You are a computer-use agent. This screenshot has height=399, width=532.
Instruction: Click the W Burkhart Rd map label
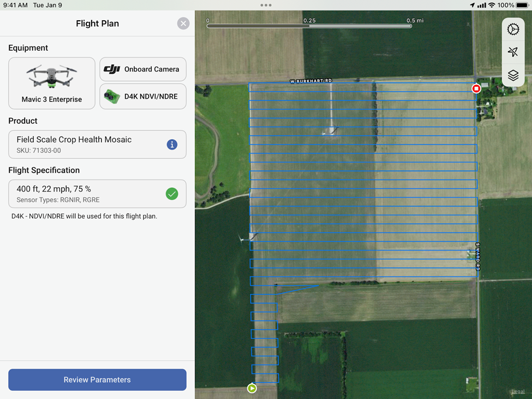coord(311,81)
